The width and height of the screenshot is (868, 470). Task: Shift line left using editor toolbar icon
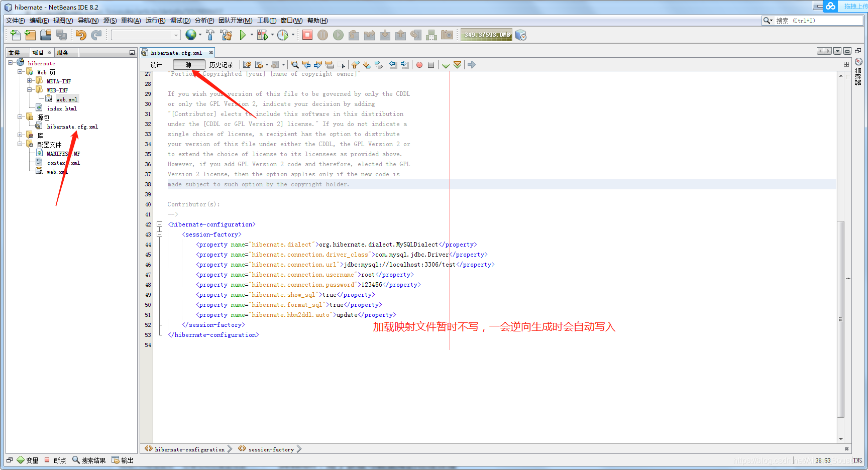click(x=393, y=65)
